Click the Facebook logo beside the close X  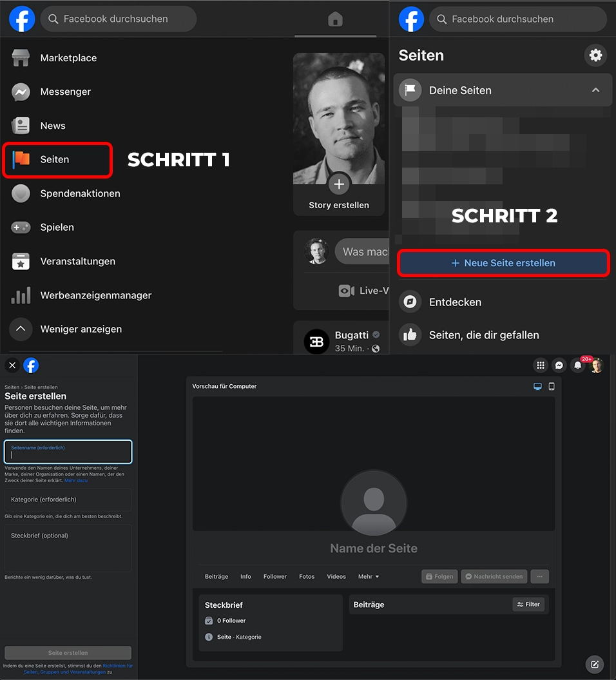31,365
